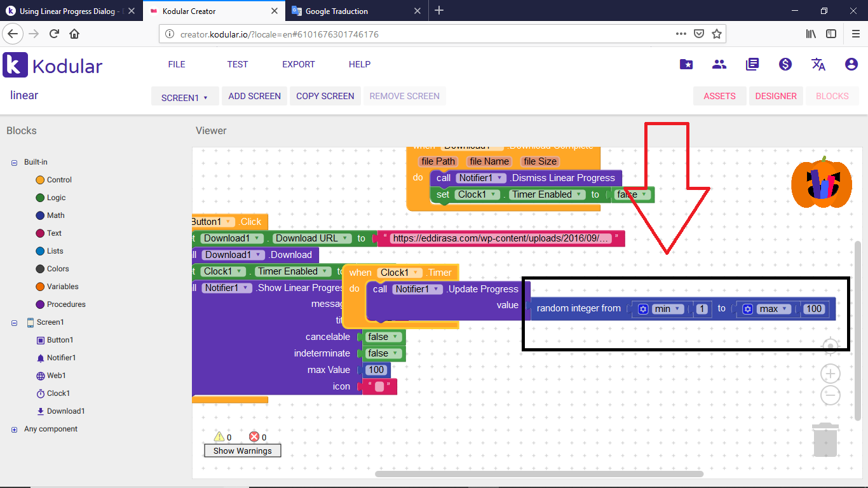
Task: Expand the Any component tree node
Action: pos(14,430)
